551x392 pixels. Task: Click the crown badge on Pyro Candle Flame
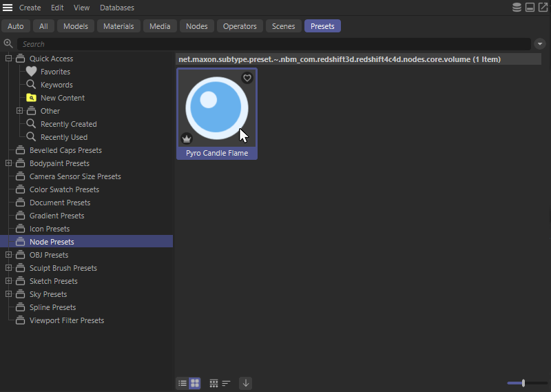(187, 138)
